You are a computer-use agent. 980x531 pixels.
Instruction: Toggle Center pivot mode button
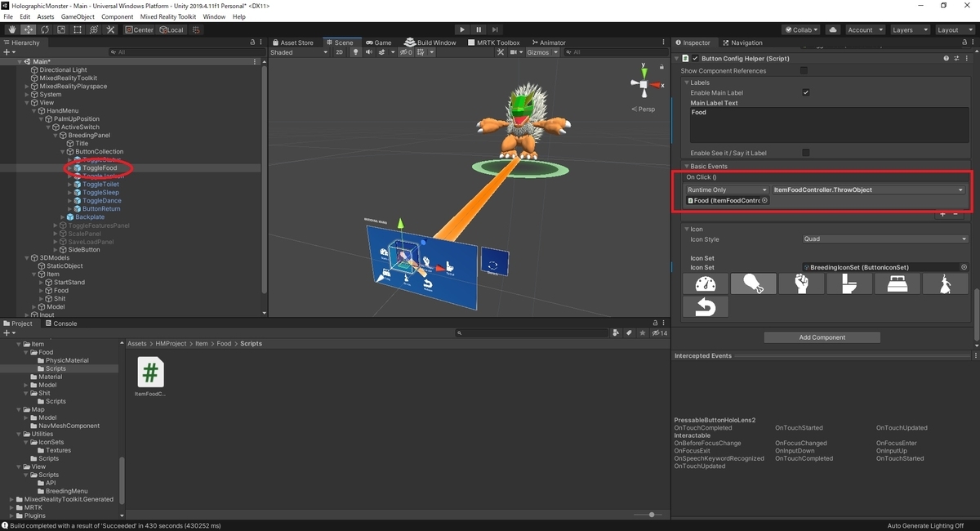pos(140,29)
